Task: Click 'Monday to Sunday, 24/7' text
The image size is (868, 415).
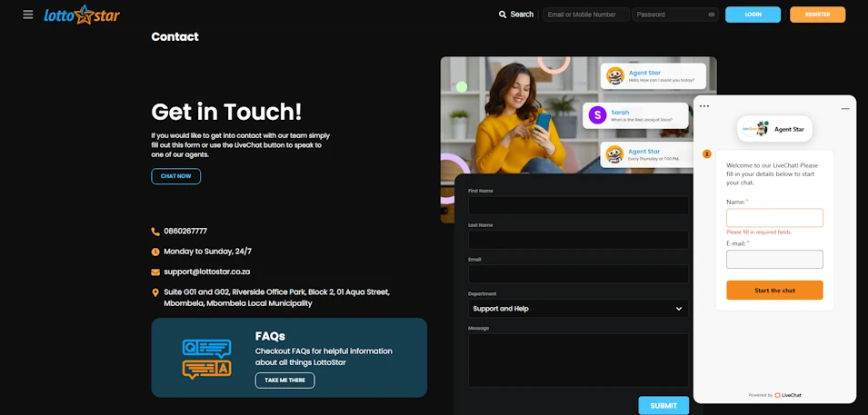Action: tap(207, 252)
